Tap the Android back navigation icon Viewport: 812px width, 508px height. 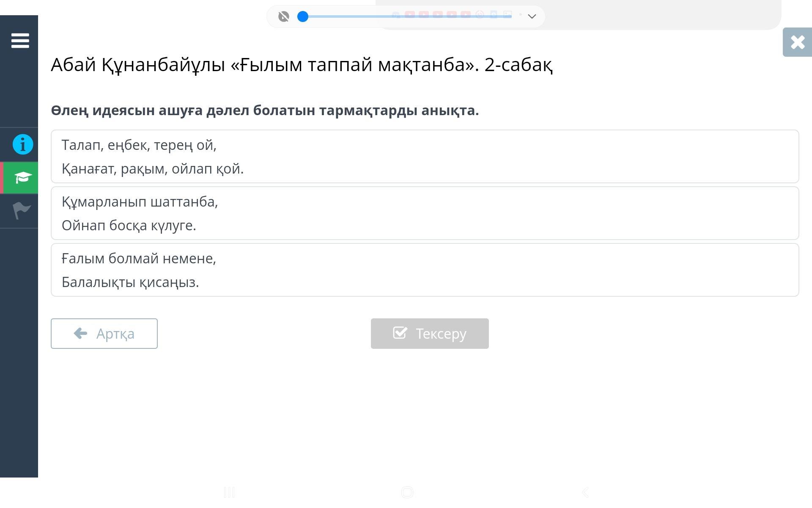pyautogui.click(x=585, y=492)
